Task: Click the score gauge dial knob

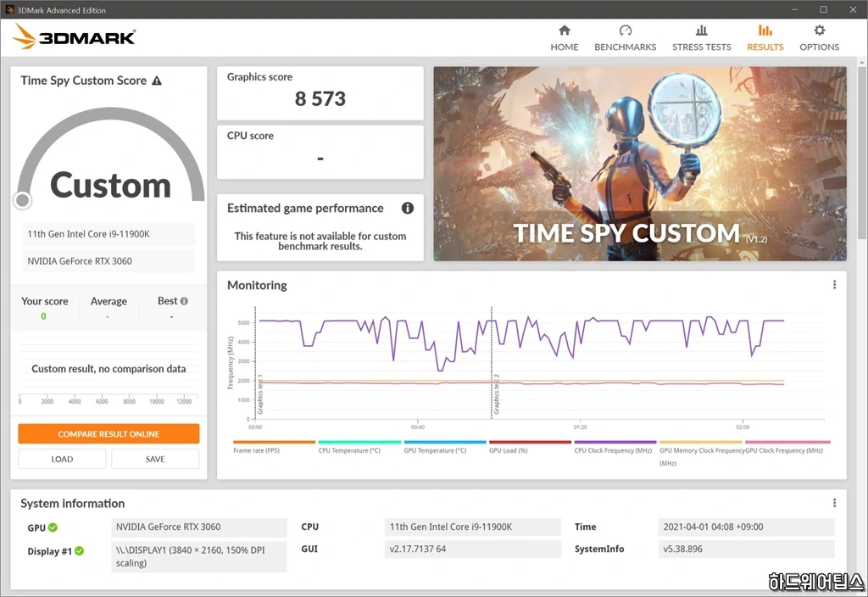Action: click(x=23, y=200)
